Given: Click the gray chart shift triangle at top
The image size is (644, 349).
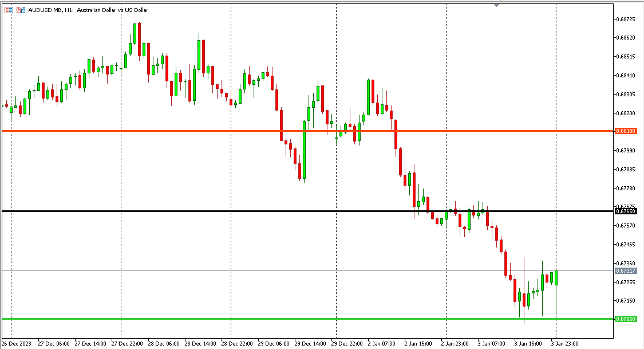Looking at the screenshot, I should pyautogui.click(x=496, y=5).
